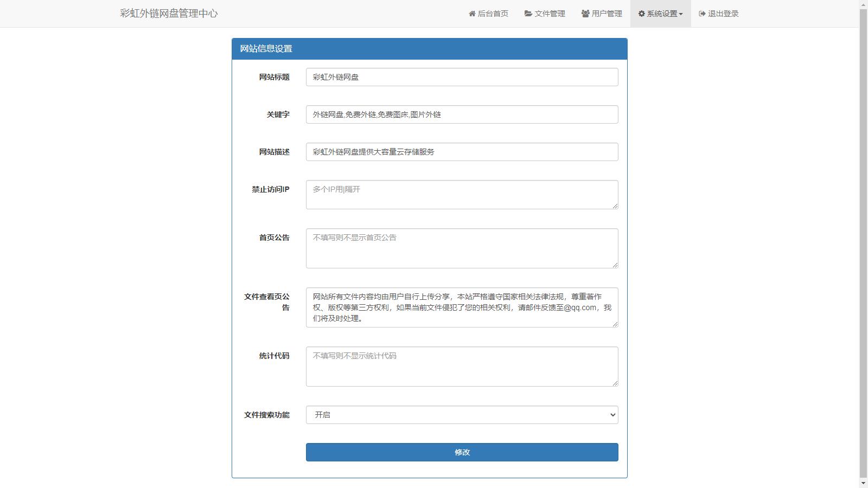Click the open folder icon for 文件管理
This screenshot has width=868, height=488.
click(x=528, y=14)
